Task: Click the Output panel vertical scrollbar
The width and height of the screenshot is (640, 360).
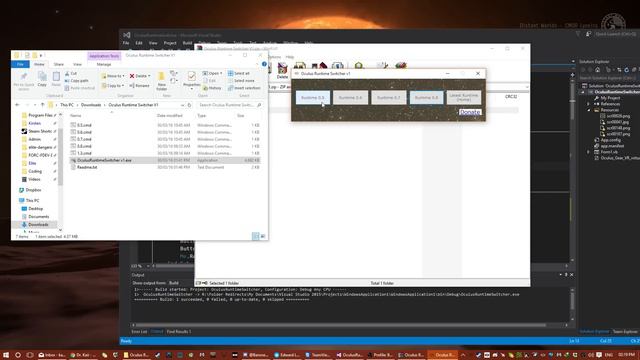Action: pyautogui.click(x=572, y=302)
